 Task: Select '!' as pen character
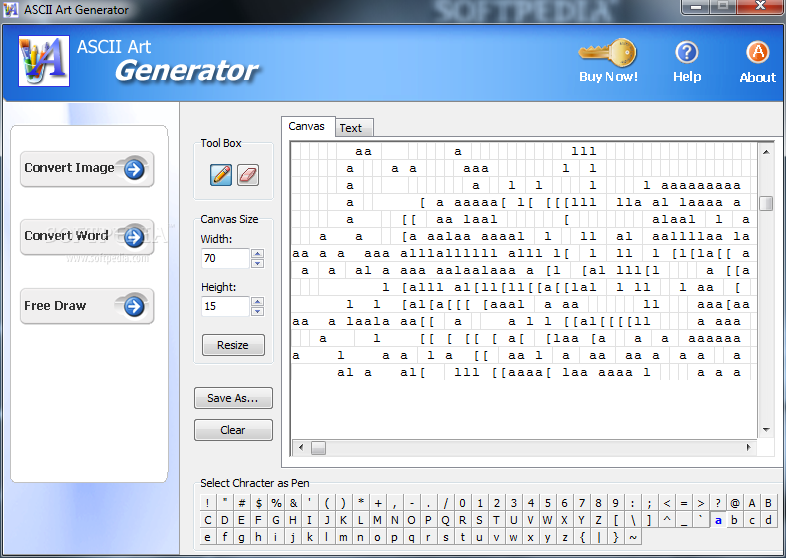(x=208, y=503)
